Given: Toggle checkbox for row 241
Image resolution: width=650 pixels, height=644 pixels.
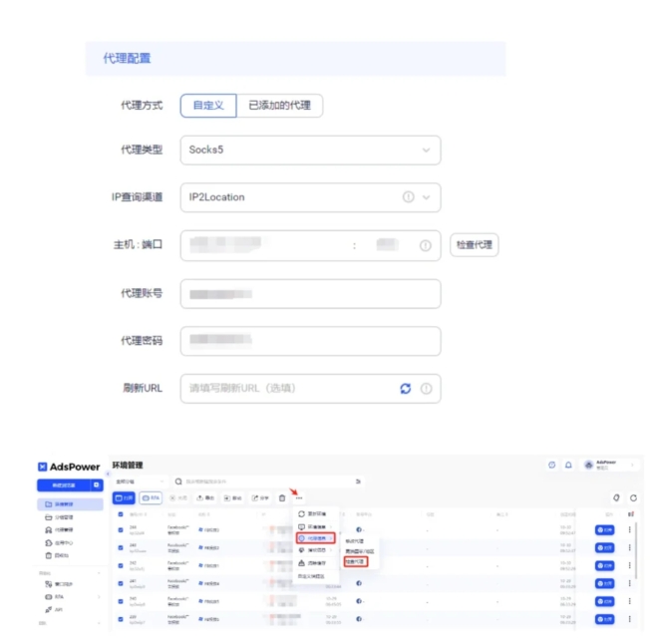Looking at the screenshot, I should click(121, 583).
